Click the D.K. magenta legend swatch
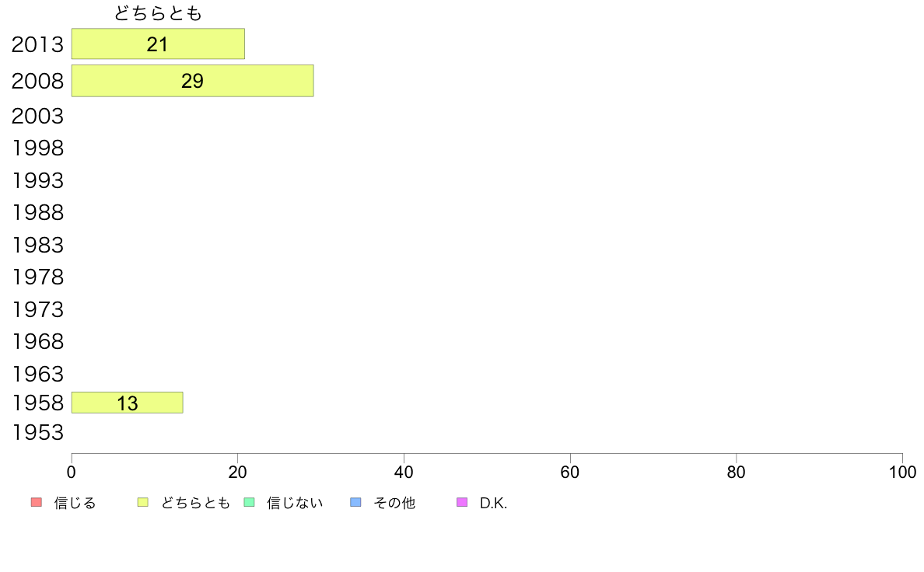 pyautogui.click(x=462, y=502)
